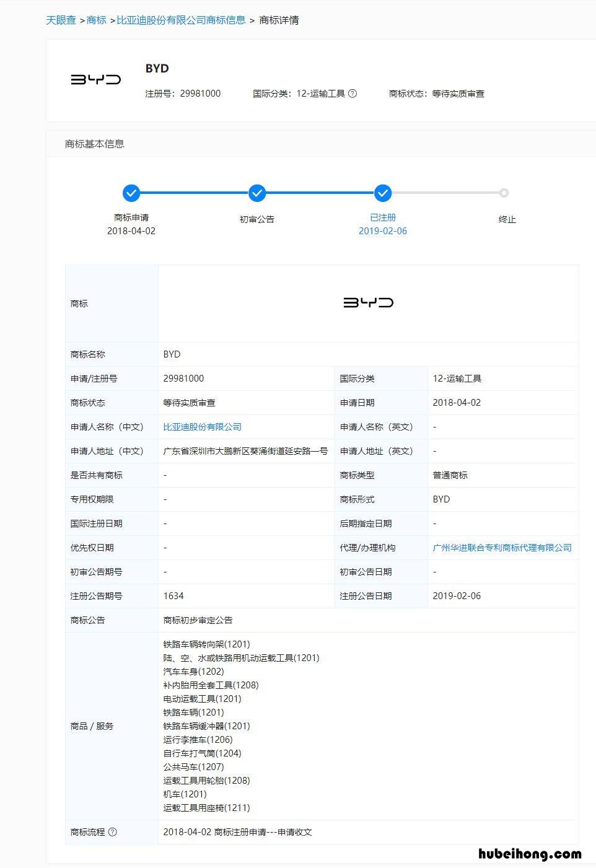Select goods item 机车(1201)
Screen dimensions: 596x868
coord(185,794)
